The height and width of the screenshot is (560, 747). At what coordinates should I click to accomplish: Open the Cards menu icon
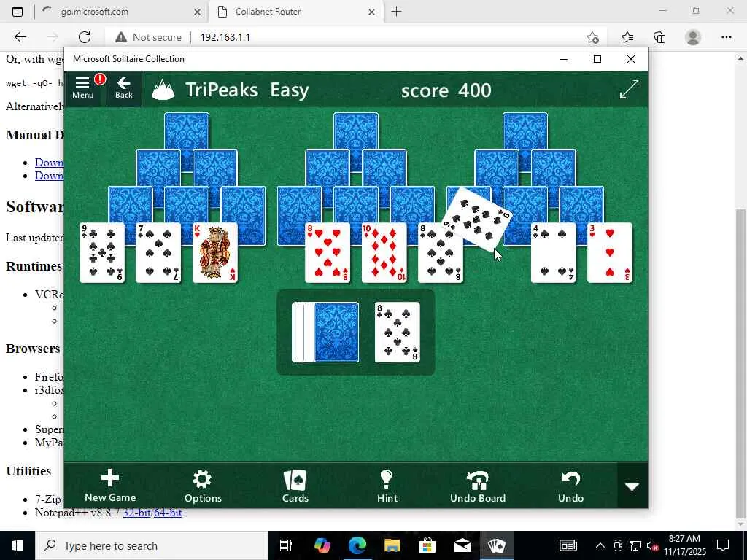pos(295,485)
